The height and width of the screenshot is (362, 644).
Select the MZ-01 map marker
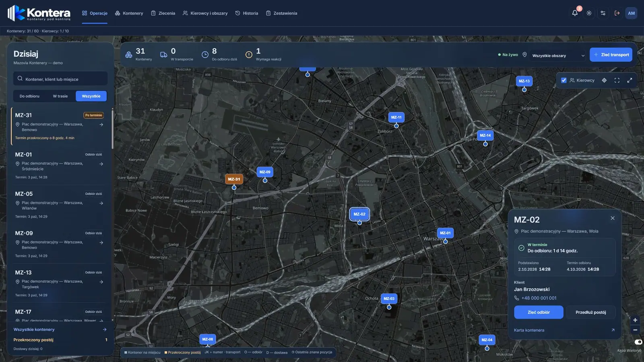(445, 233)
